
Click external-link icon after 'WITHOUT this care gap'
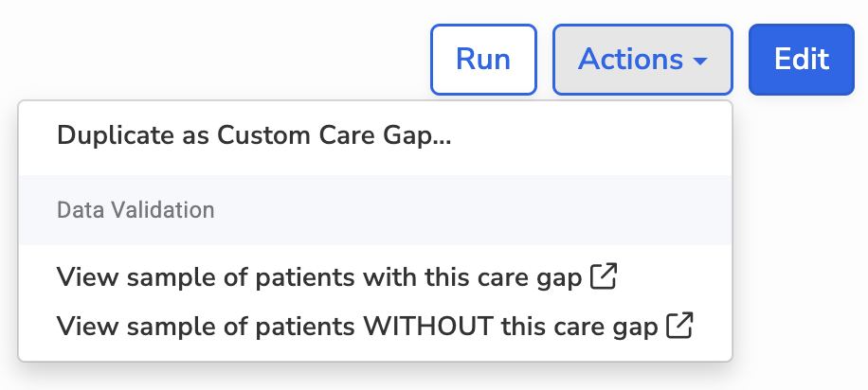point(678,326)
